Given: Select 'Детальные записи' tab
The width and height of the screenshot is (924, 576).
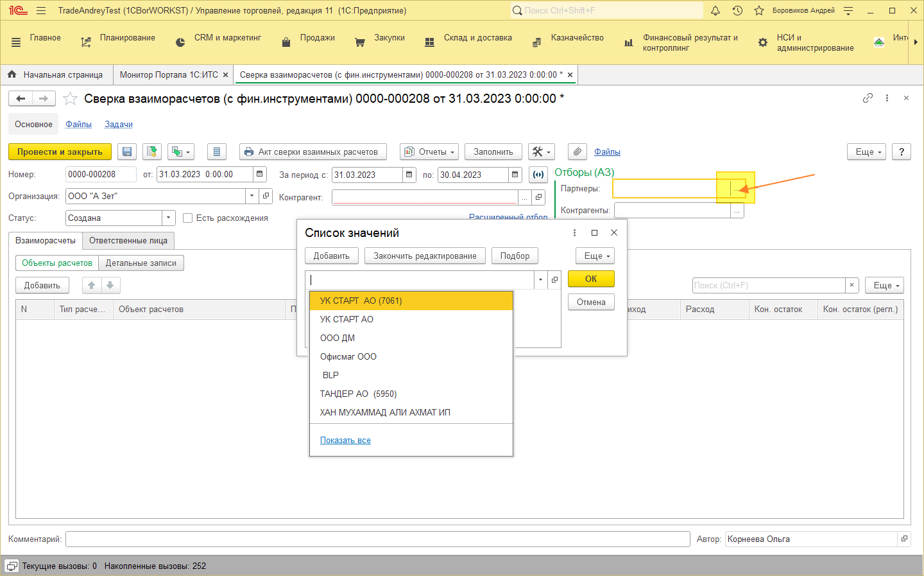Looking at the screenshot, I should [141, 263].
